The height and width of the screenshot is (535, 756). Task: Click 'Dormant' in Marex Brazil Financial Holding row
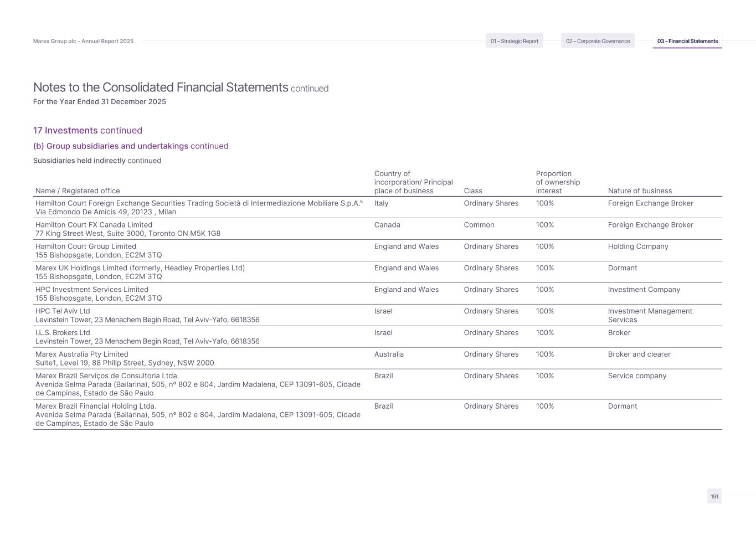click(x=623, y=407)
